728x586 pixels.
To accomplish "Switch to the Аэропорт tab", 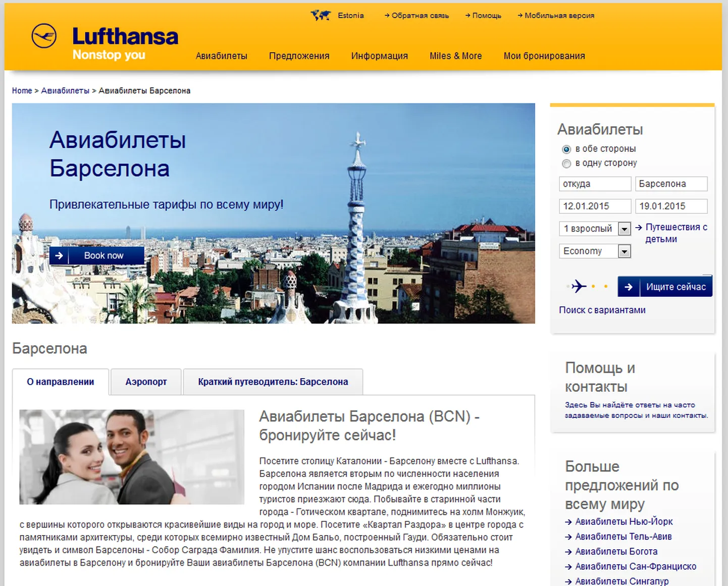I will [146, 382].
